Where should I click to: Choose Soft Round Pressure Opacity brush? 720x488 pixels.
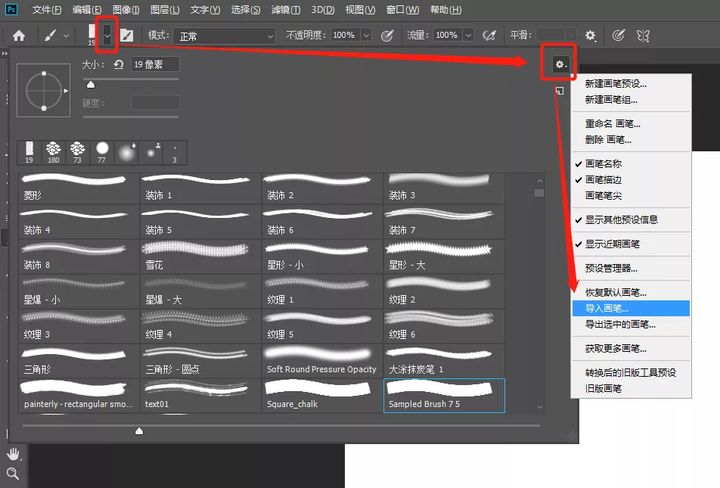click(x=322, y=361)
